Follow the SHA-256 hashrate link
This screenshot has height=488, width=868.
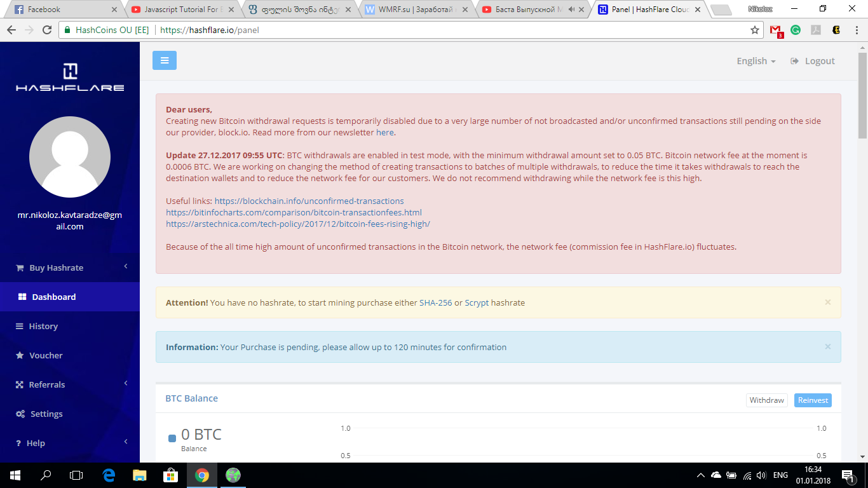[436, 302]
